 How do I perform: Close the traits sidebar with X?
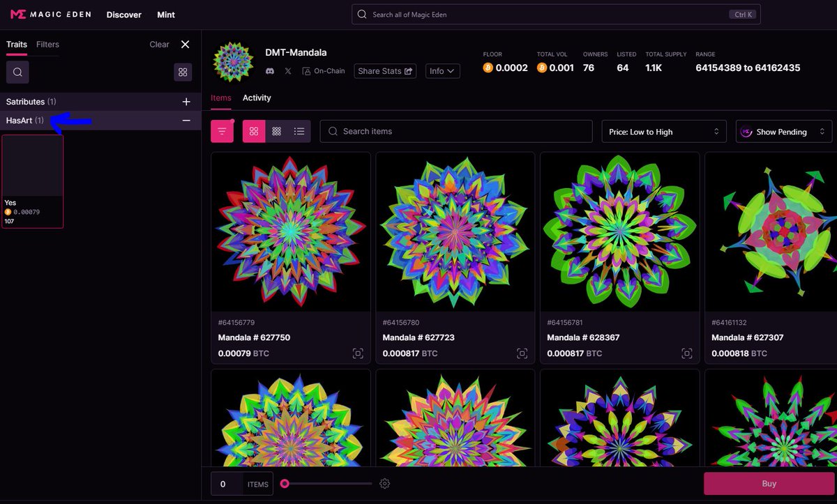pyautogui.click(x=185, y=44)
